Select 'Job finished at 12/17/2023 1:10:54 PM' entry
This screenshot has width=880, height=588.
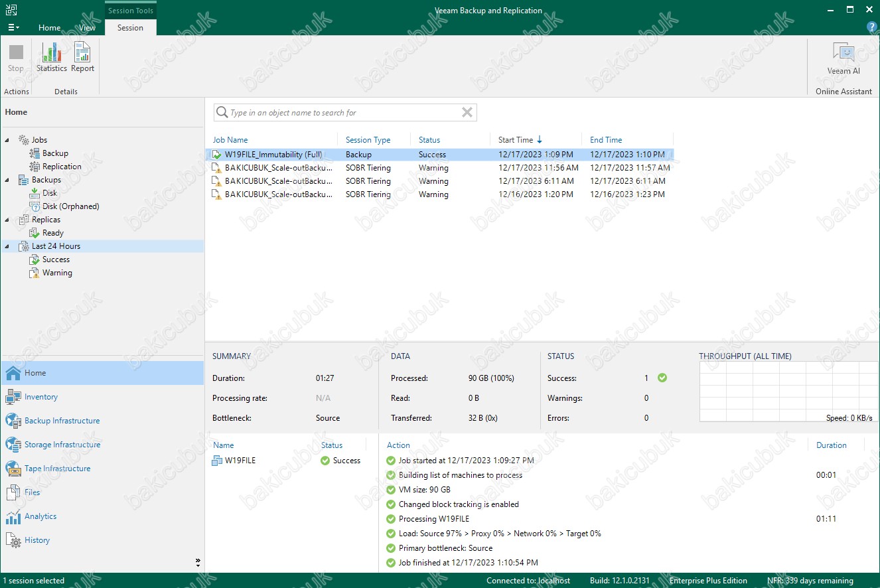point(468,563)
